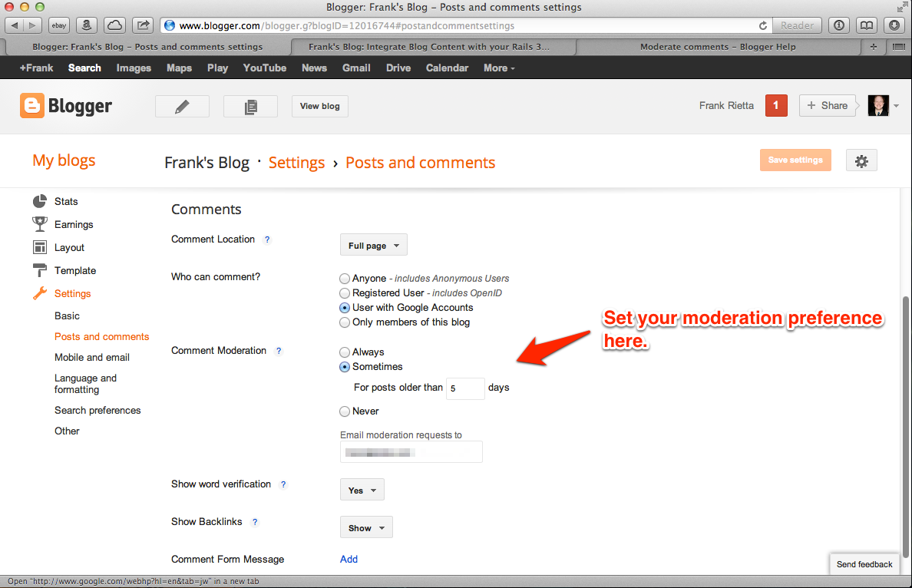This screenshot has height=588, width=912.
Task: Create new post with pencil icon
Action: (x=182, y=107)
